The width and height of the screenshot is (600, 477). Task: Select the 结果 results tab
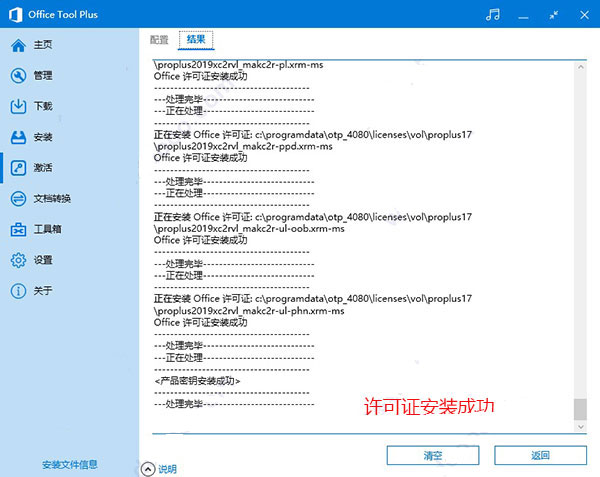tap(196, 39)
